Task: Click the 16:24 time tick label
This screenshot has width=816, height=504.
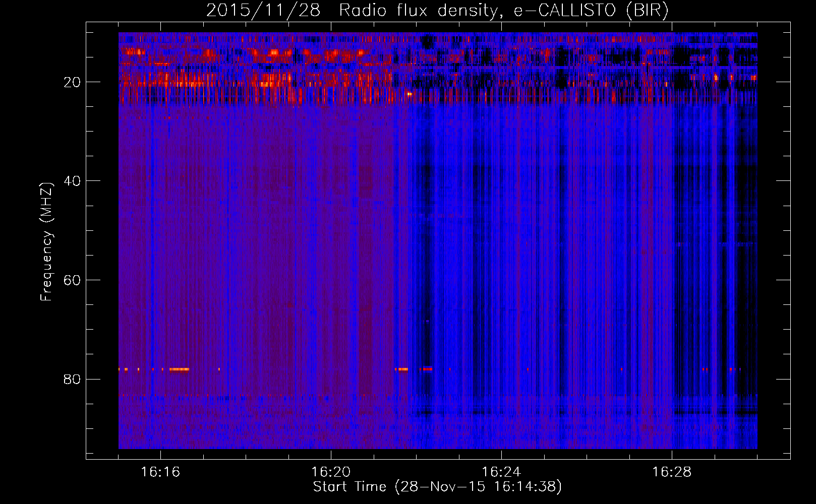Action: point(501,472)
